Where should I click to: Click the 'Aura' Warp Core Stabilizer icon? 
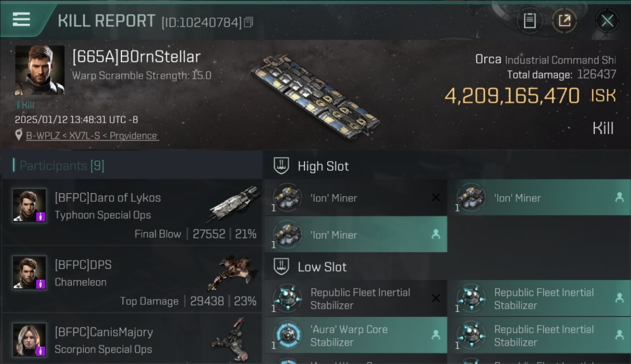(288, 335)
